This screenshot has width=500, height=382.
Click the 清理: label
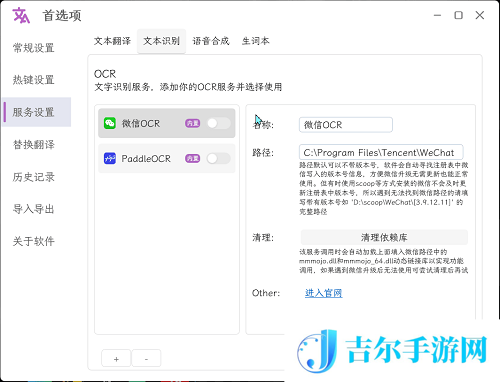[263, 238]
